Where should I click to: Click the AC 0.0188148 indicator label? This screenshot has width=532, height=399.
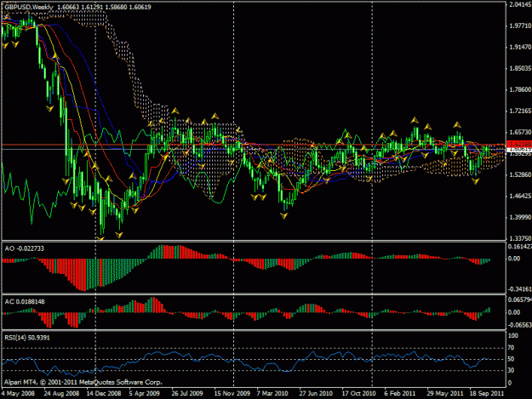25,302
